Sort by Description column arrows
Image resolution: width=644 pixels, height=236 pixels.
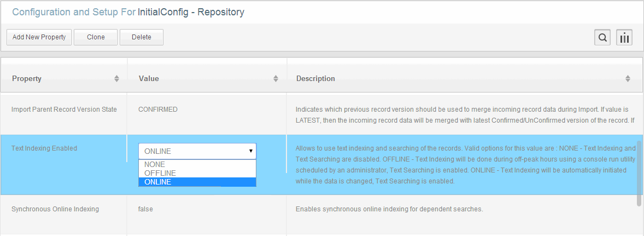(628, 78)
